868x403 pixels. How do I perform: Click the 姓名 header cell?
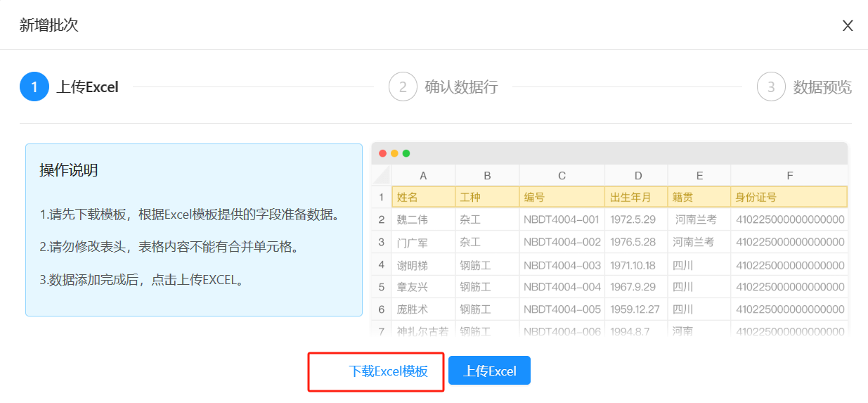[423, 197]
